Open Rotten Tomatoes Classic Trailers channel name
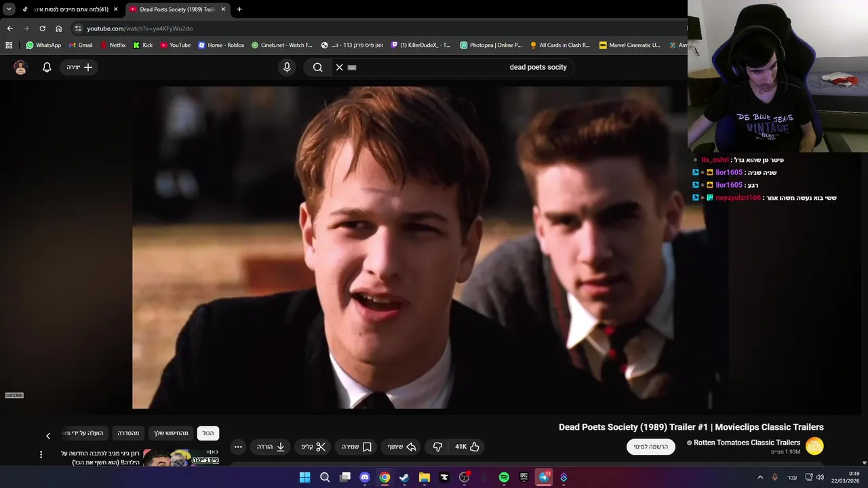Image resolution: width=868 pixels, height=488 pixels. click(x=747, y=443)
